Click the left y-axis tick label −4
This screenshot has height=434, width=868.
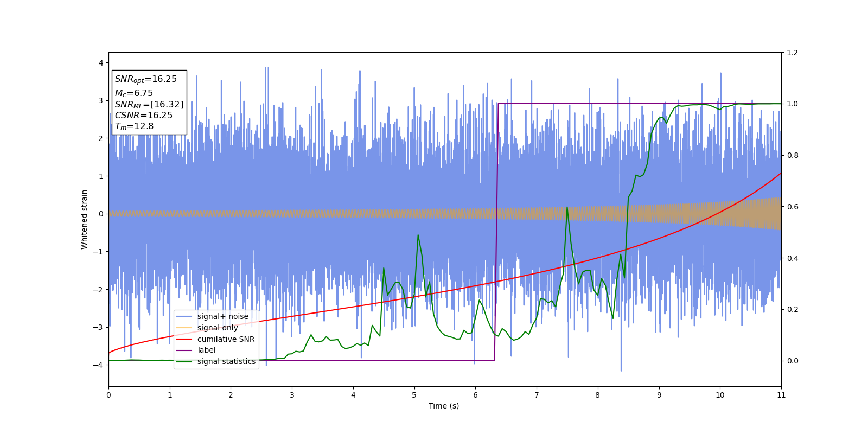[x=99, y=365]
